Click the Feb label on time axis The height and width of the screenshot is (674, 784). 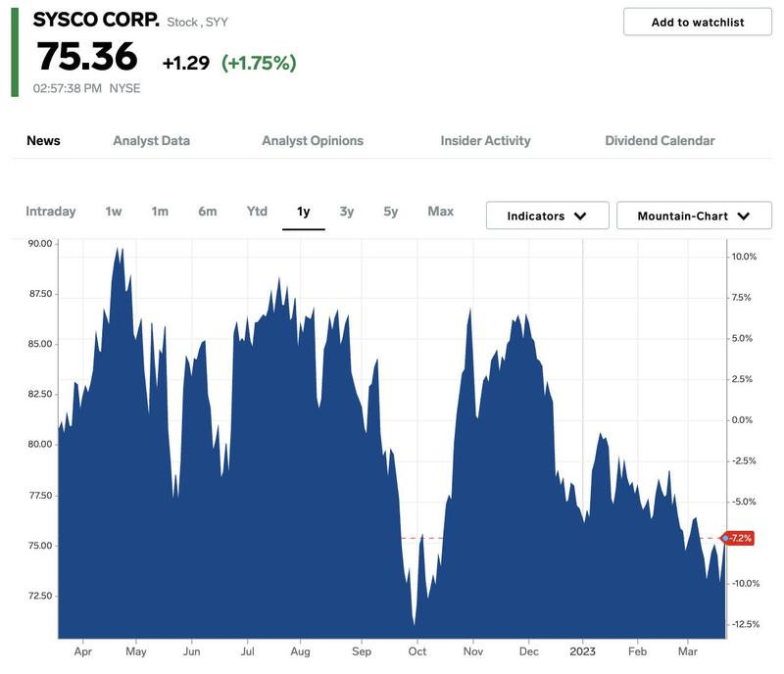(638, 651)
